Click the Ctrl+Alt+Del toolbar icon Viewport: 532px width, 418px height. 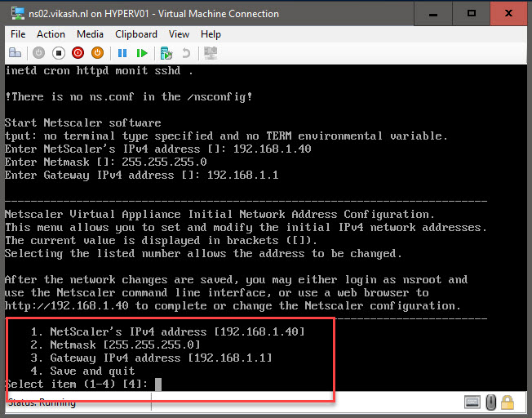pyautogui.click(x=15, y=53)
